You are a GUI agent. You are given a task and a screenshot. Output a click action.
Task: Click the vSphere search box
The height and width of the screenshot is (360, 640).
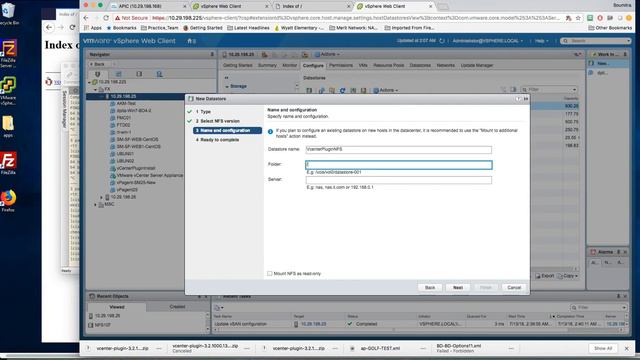click(x=596, y=41)
